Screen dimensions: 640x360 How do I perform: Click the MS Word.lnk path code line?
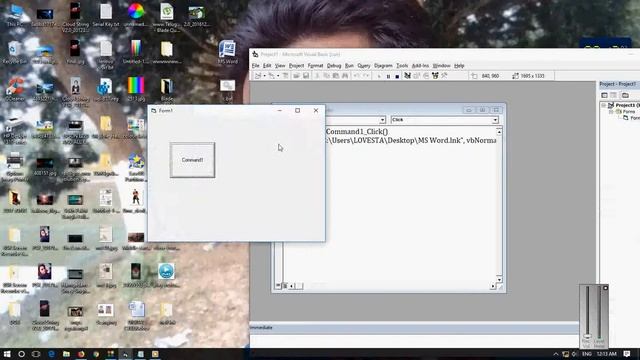411,140
